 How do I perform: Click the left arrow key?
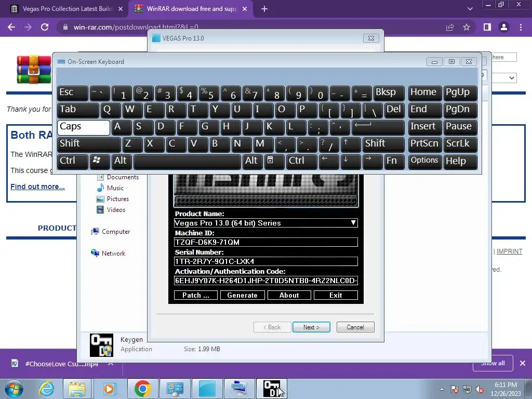coord(329,162)
